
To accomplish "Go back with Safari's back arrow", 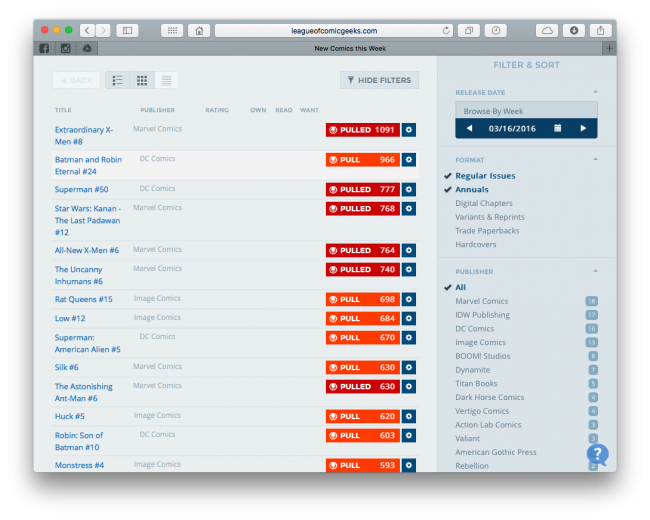I will (87, 30).
